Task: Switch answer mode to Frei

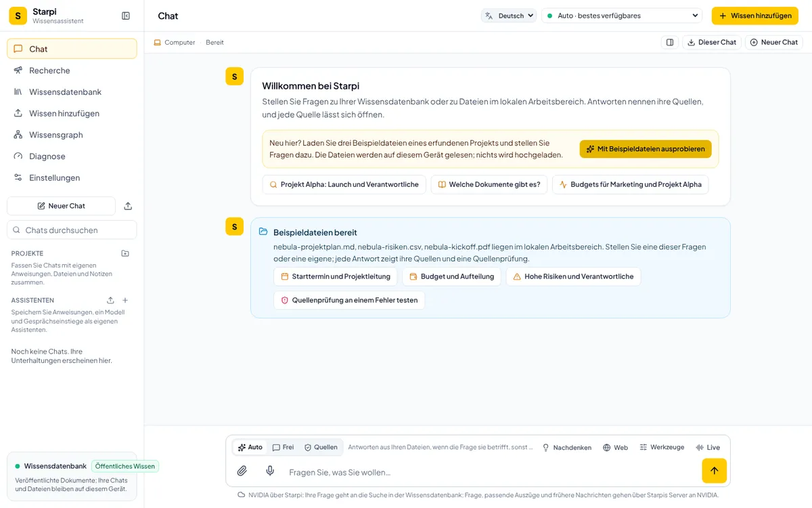Action: pyautogui.click(x=283, y=447)
